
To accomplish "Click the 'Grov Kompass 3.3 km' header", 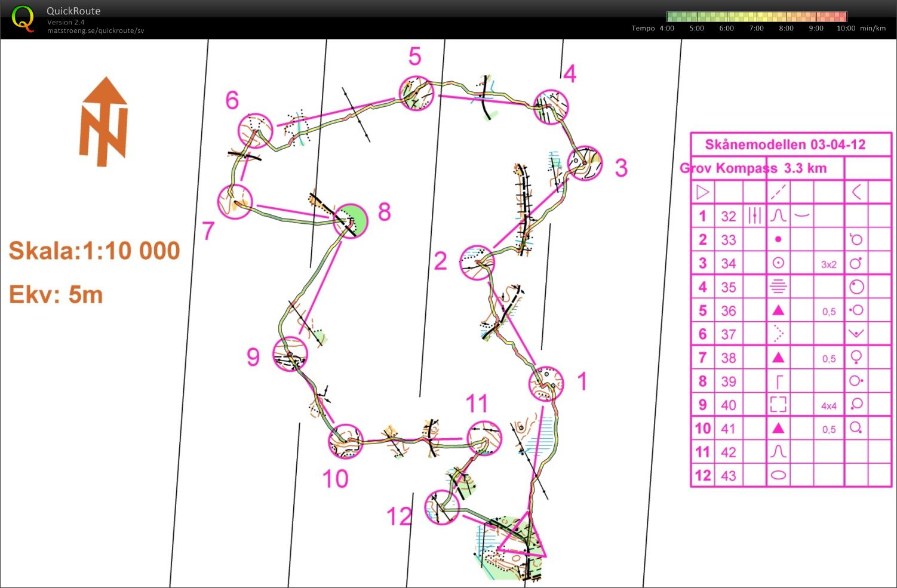I will [753, 168].
